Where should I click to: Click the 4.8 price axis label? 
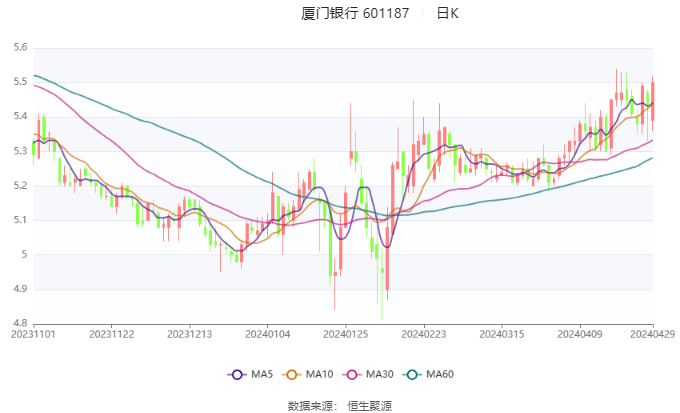[20, 323]
